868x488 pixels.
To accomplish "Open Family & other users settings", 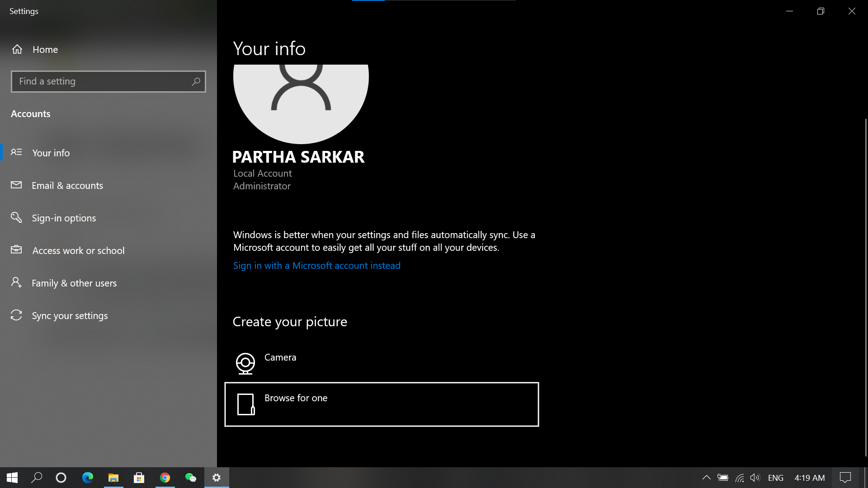I will pos(74,283).
